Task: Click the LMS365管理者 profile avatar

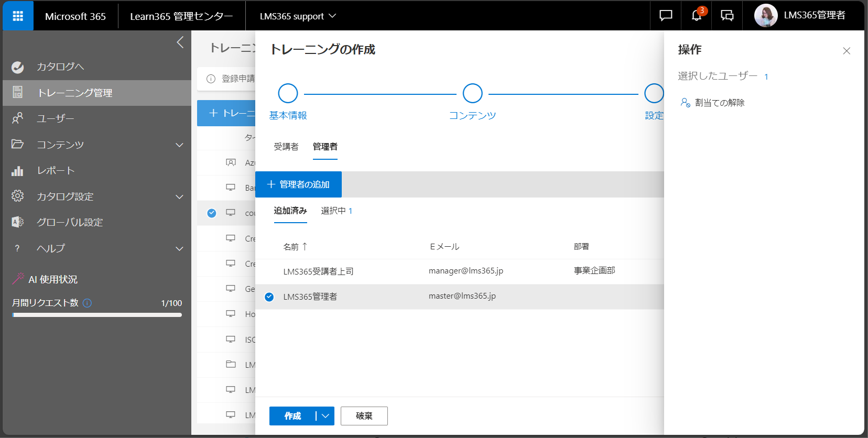Action: point(766,16)
